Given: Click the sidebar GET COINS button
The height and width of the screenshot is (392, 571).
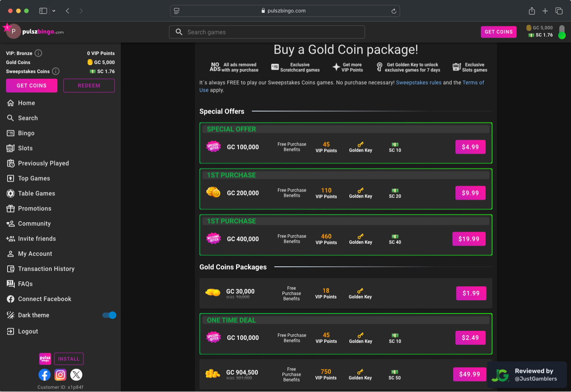Looking at the screenshot, I should pyautogui.click(x=32, y=86).
